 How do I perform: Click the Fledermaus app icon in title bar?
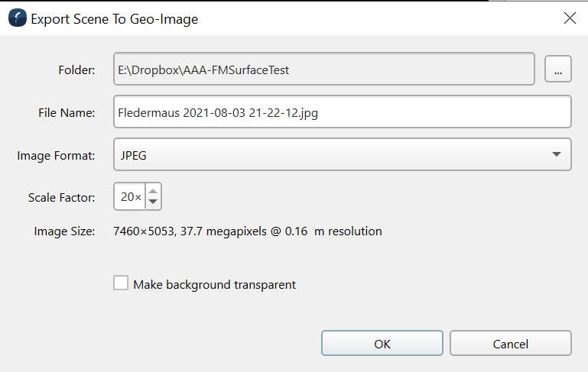point(17,19)
